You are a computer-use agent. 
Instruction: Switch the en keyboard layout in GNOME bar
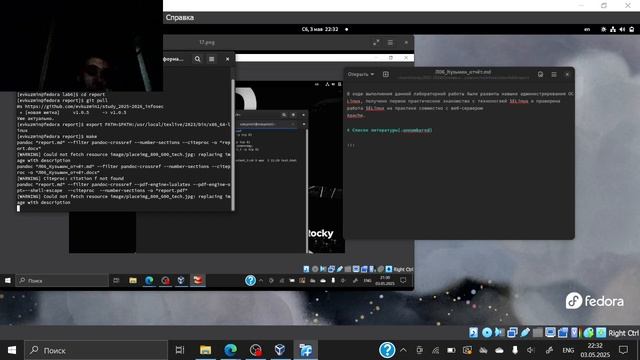587,29
